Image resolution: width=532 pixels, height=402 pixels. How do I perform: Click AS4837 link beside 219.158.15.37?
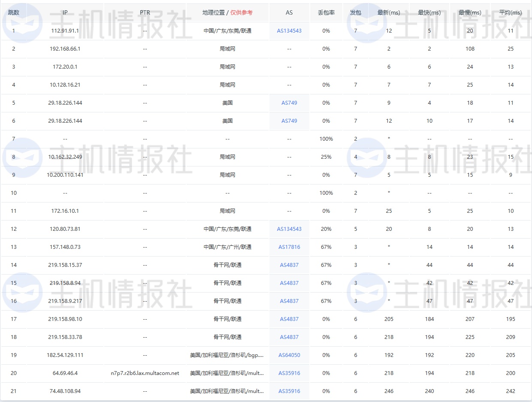coord(289,265)
